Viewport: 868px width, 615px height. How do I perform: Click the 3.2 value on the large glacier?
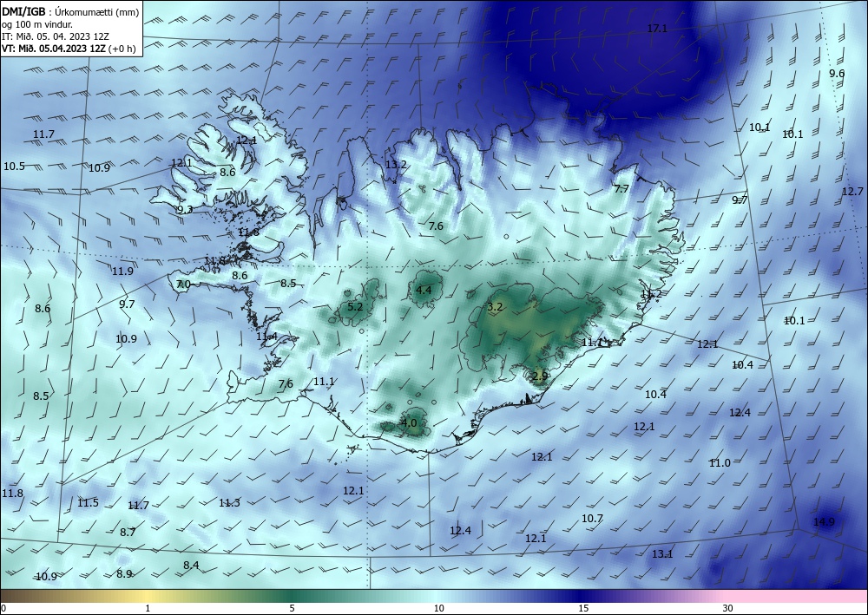tap(495, 306)
